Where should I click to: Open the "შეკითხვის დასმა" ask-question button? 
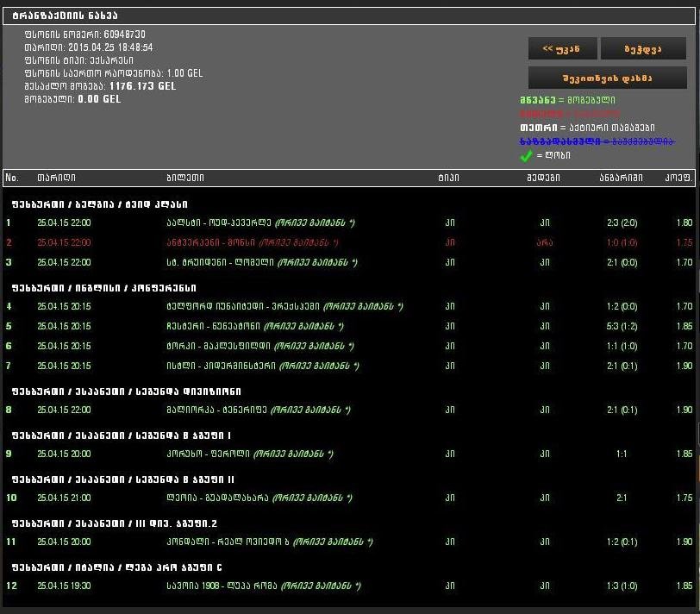(608, 78)
